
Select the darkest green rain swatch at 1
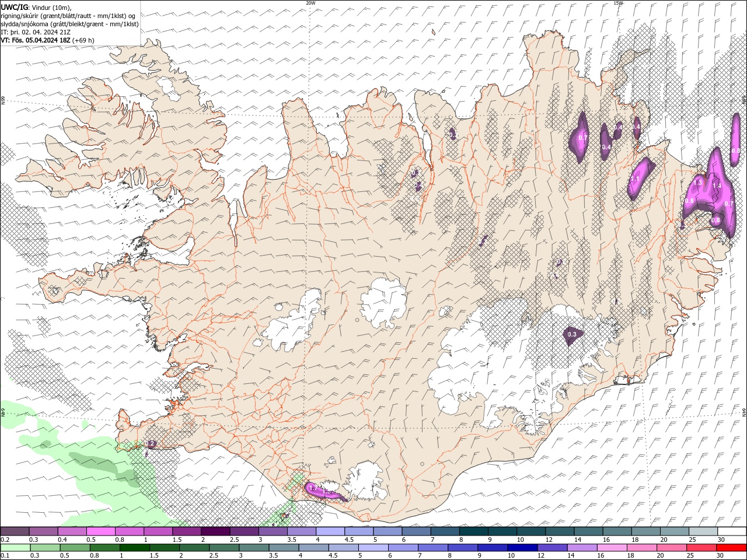[134, 548]
